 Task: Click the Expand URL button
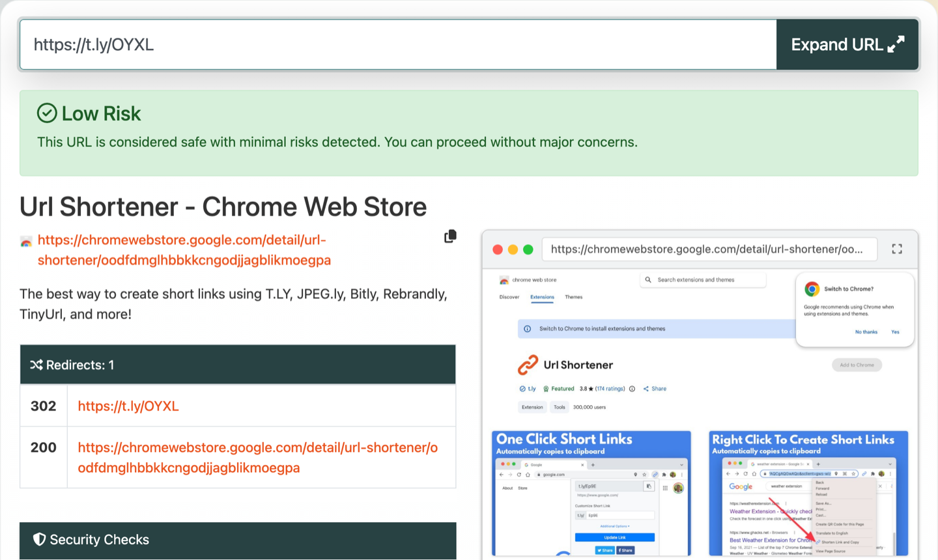point(847,44)
